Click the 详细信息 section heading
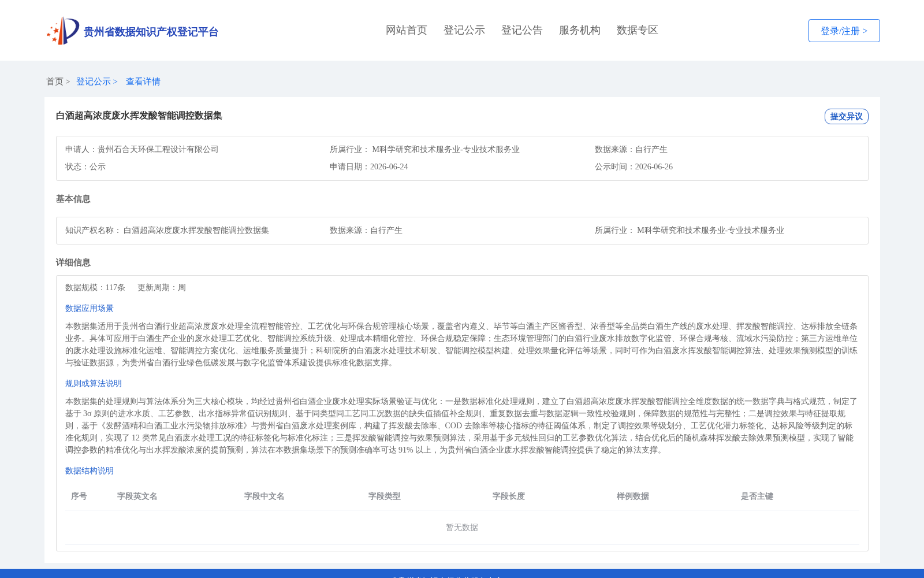 point(73,262)
